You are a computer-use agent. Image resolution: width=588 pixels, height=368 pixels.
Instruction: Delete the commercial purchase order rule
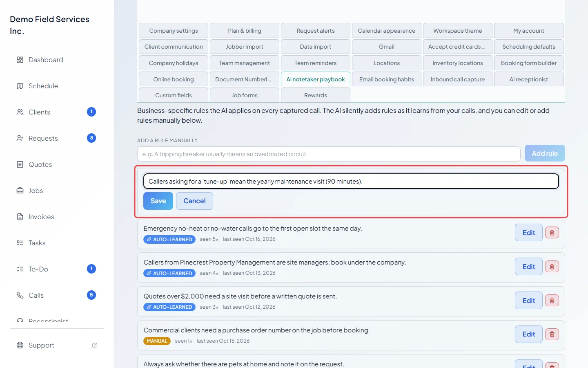[x=552, y=334]
